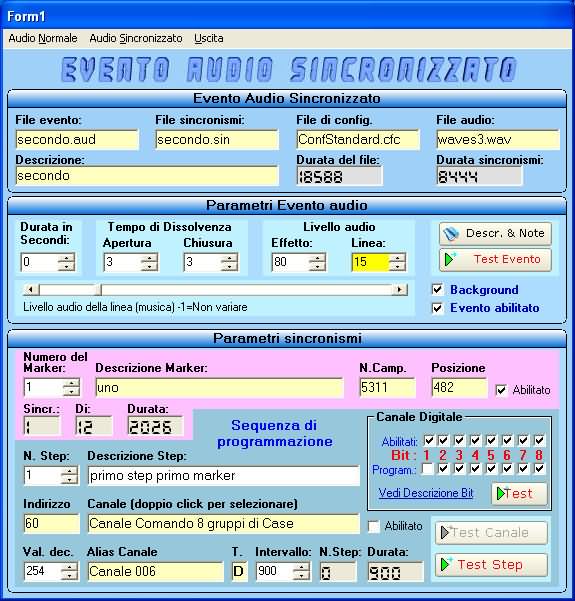575x601 pixels.
Task: Toggle the Background checkbox
Action: click(437, 289)
